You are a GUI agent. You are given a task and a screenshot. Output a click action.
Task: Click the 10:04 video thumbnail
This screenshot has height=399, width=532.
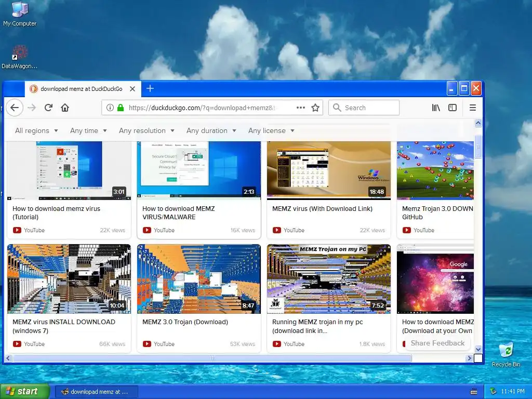pyautogui.click(x=69, y=279)
